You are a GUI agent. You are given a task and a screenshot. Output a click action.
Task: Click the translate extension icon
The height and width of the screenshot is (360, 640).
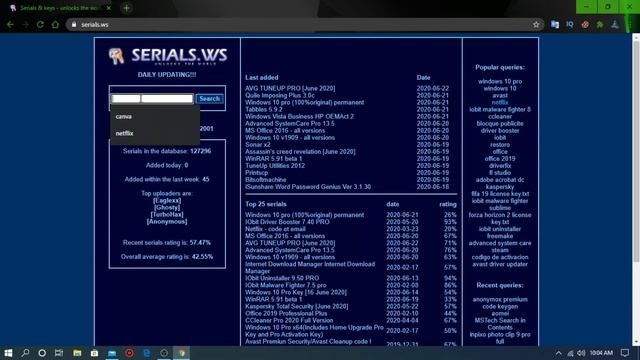pos(555,24)
